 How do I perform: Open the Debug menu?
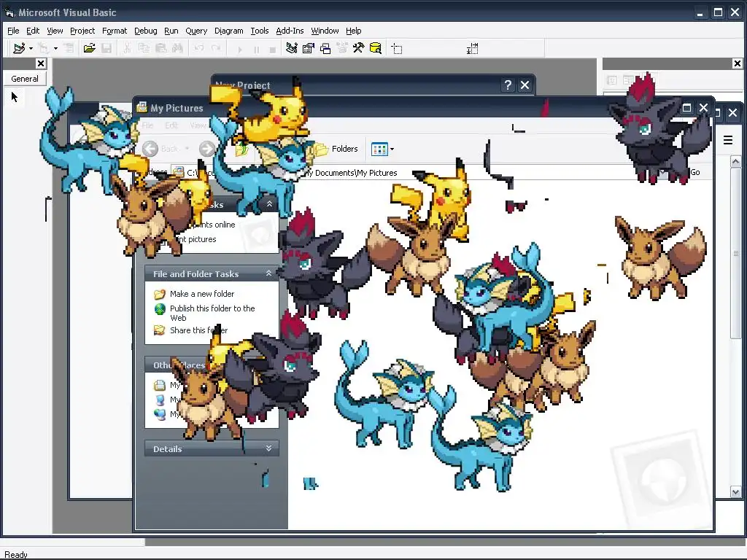pyautogui.click(x=146, y=31)
